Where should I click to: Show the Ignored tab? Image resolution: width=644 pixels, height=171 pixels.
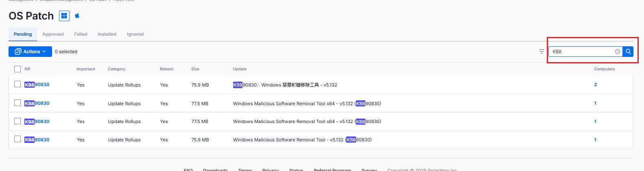(x=135, y=34)
